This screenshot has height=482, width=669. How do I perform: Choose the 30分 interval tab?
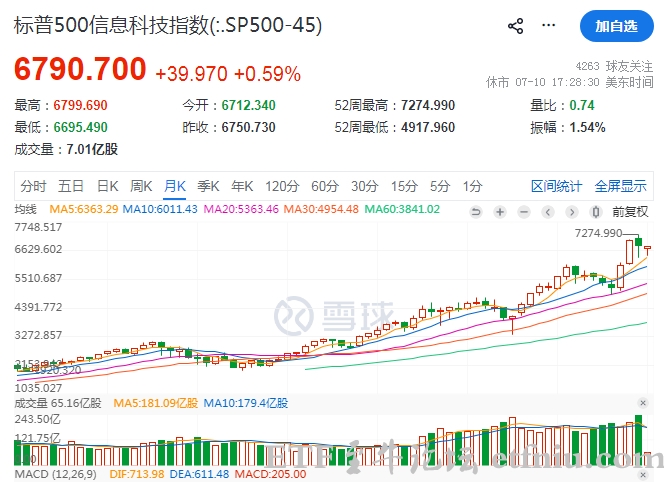[365, 186]
